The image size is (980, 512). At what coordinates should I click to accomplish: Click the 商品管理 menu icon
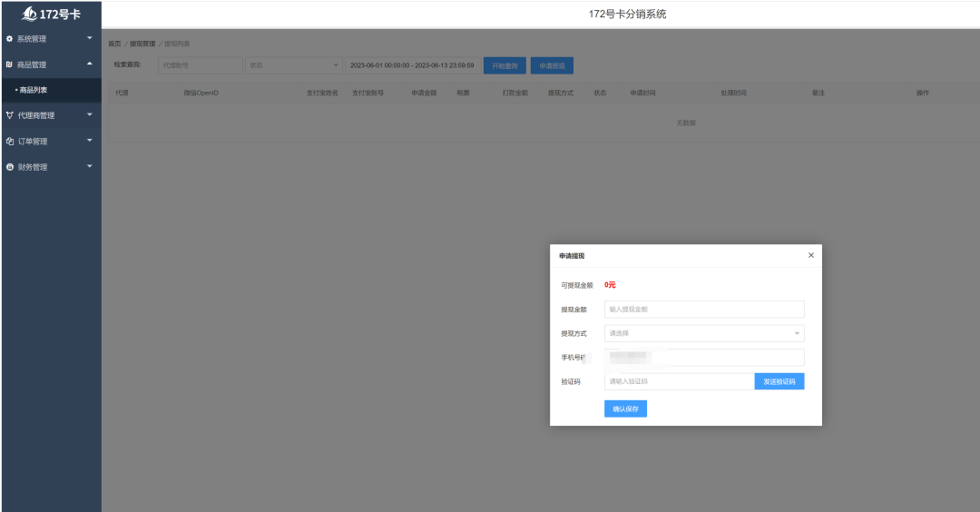click(9, 64)
